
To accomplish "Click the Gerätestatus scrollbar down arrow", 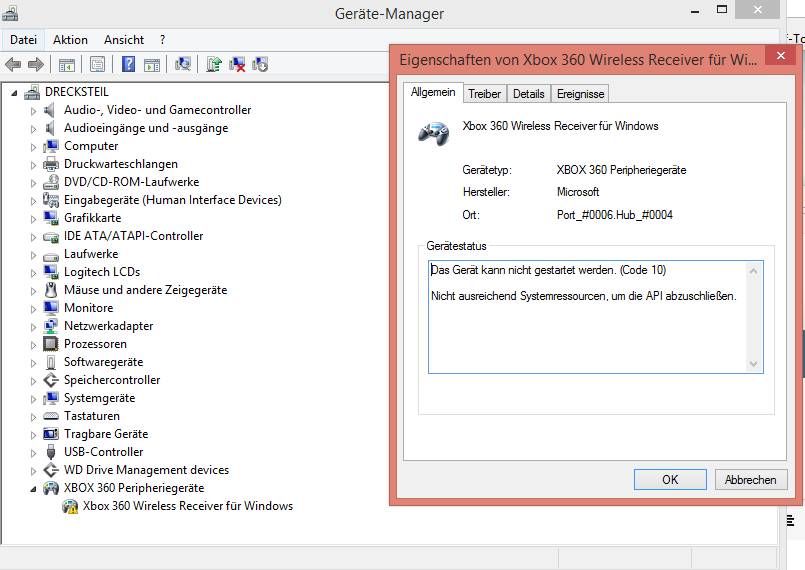I will tap(755, 364).
